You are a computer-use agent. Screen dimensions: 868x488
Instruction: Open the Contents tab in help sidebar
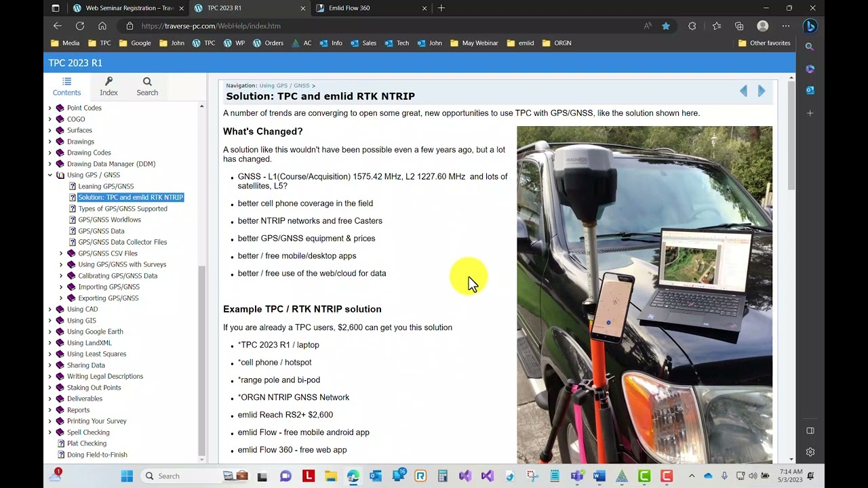click(x=66, y=86)
